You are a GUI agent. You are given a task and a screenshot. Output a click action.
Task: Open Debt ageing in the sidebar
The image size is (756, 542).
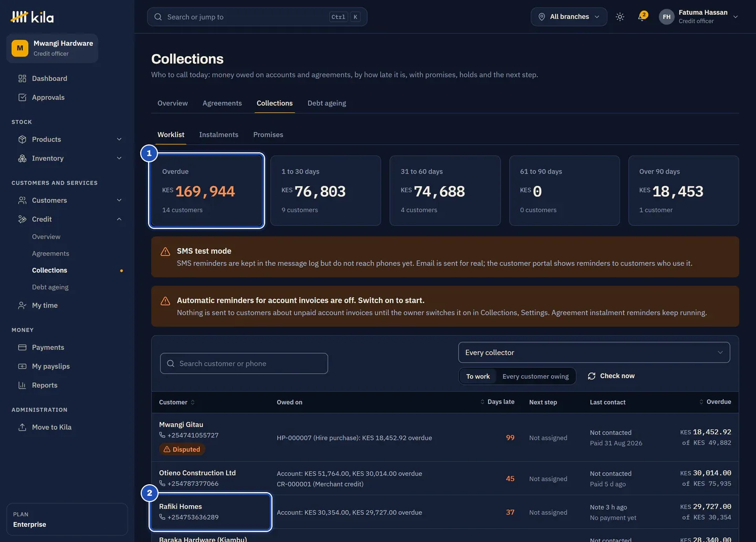click(x=50, y=287)
